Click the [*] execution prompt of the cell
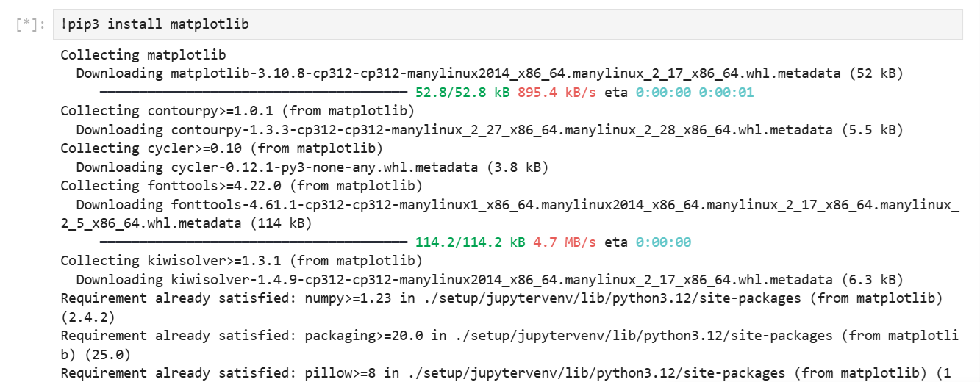 click(32, 25)
